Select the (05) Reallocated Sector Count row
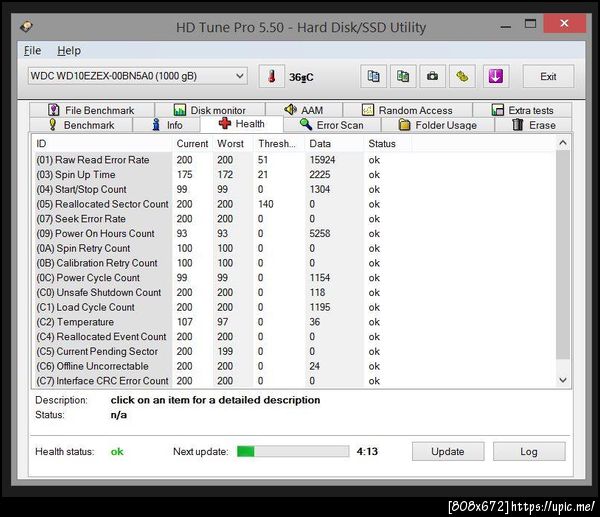Viewport: 600px width, 517px height. click(x=293, y=204)
